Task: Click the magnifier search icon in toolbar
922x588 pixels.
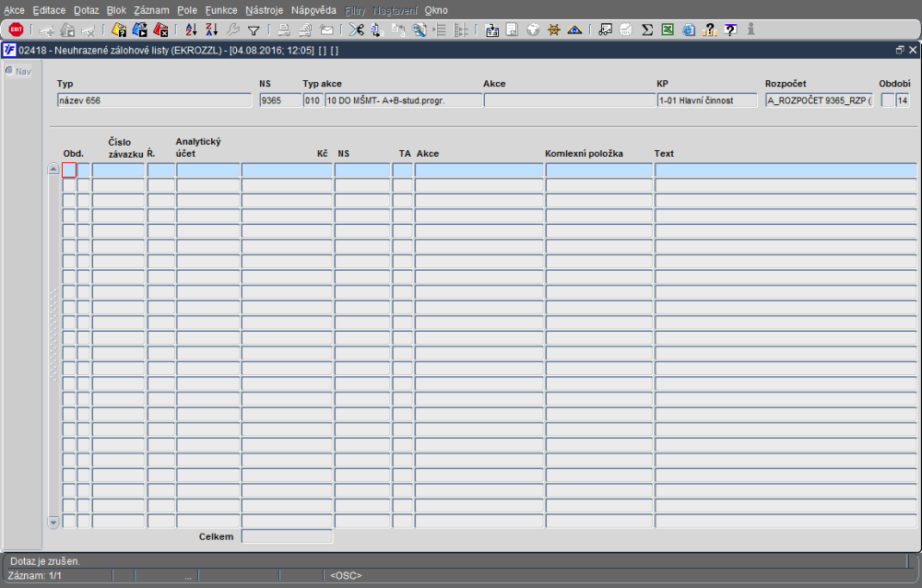Action: pyautogui.click(x=420, y=29)
